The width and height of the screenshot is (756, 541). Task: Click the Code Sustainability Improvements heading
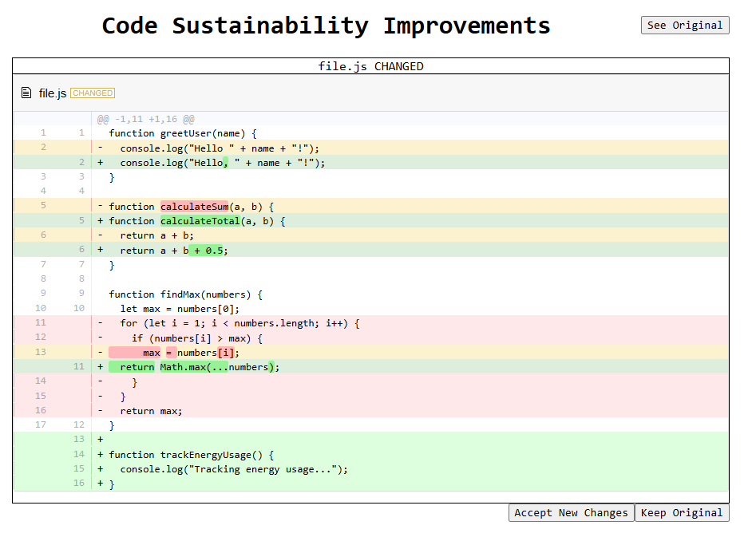click(x=326, y=26)
